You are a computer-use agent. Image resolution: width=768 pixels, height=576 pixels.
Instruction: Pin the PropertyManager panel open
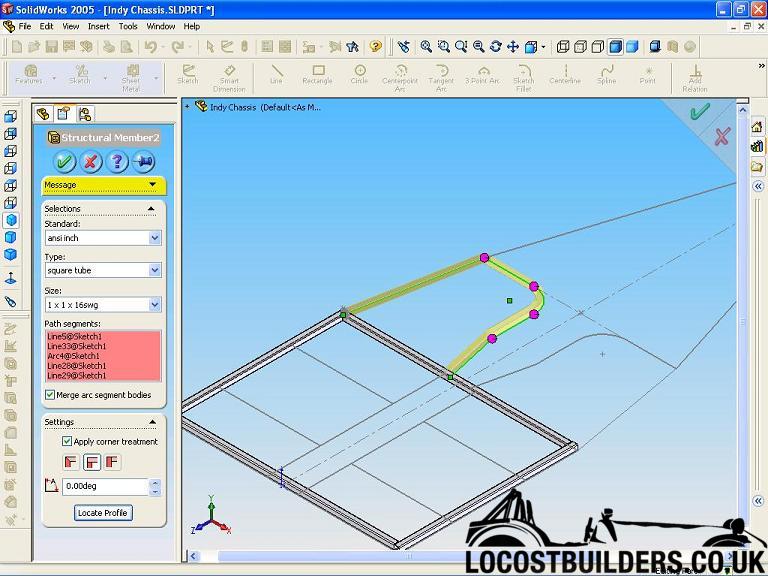pos(143,161)
